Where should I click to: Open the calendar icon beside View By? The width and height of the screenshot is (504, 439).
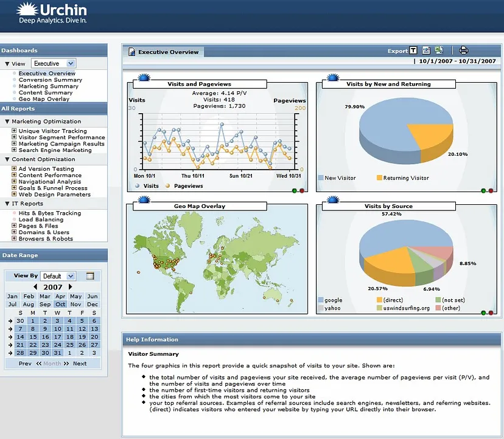[x=90, y=276]
